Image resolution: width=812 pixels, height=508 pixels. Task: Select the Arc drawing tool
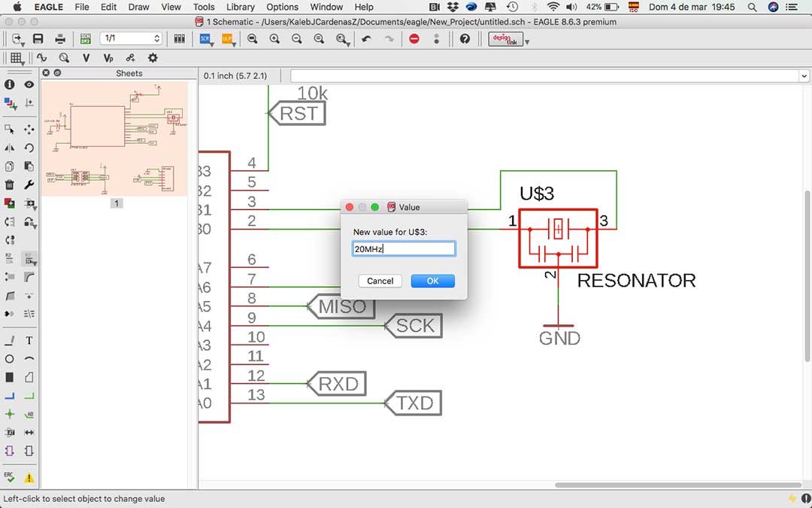pos(29,359)
